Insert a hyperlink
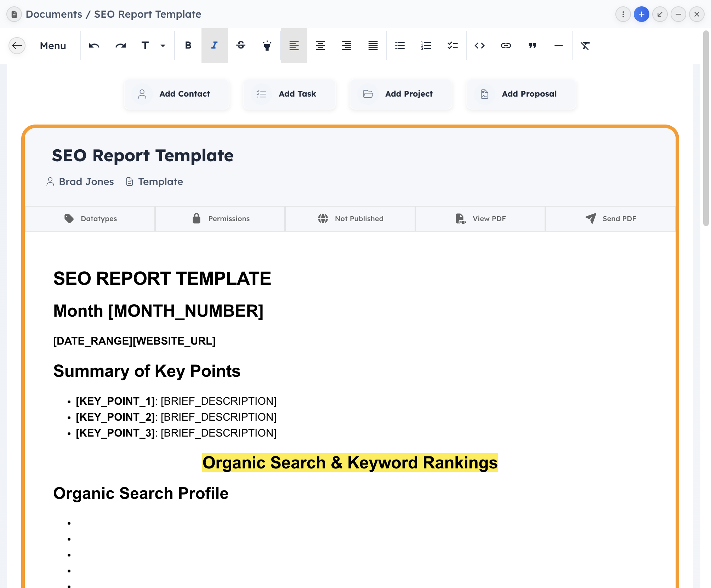Screen dimensions: 711x588 (506, 46)
